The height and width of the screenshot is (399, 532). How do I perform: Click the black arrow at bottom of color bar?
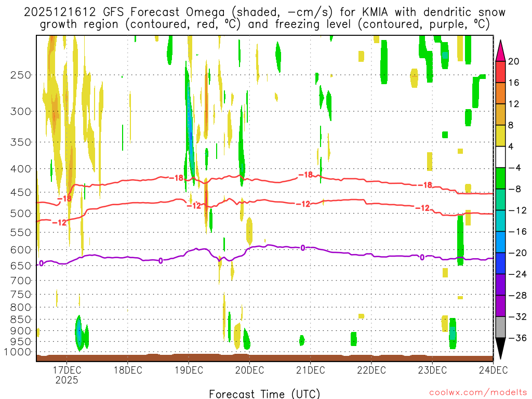(x=500, y=348)
